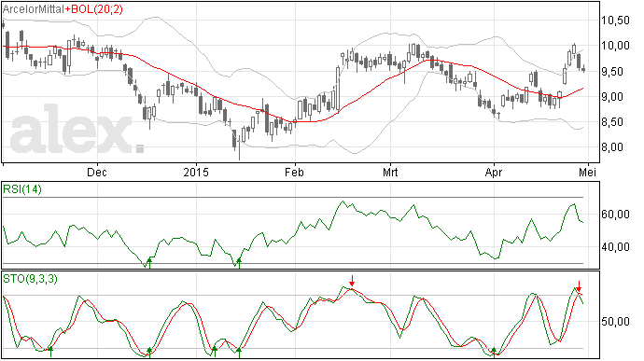Click the green RSI buy arrow in mid-January
The image size is (644, 361).
click(239, 263)
